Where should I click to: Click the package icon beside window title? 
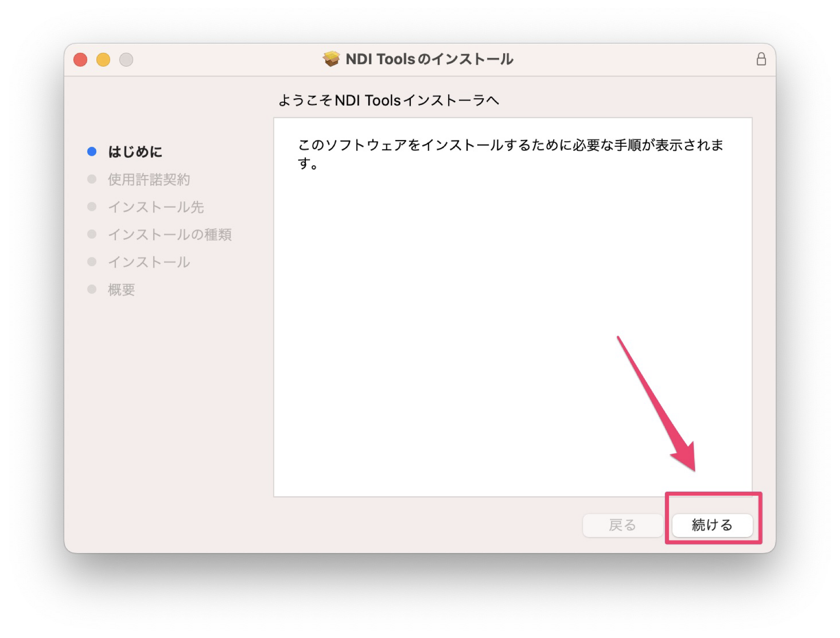click(331, 59)
